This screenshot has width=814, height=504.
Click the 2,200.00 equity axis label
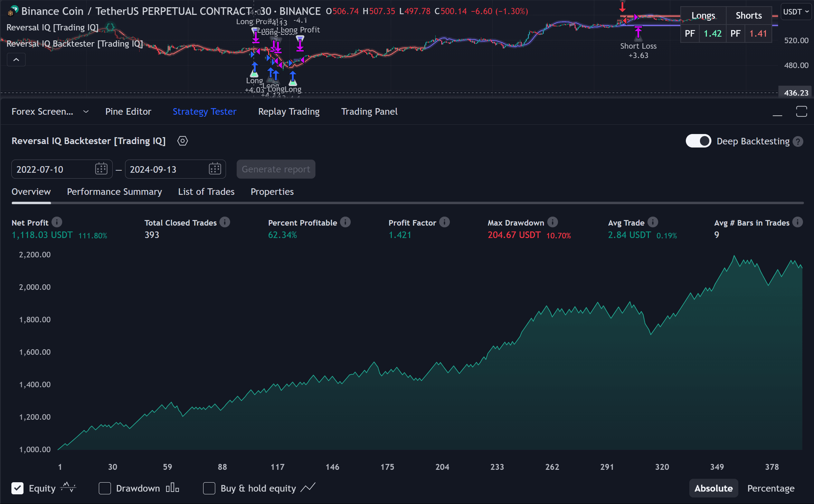tap(35, 255)
